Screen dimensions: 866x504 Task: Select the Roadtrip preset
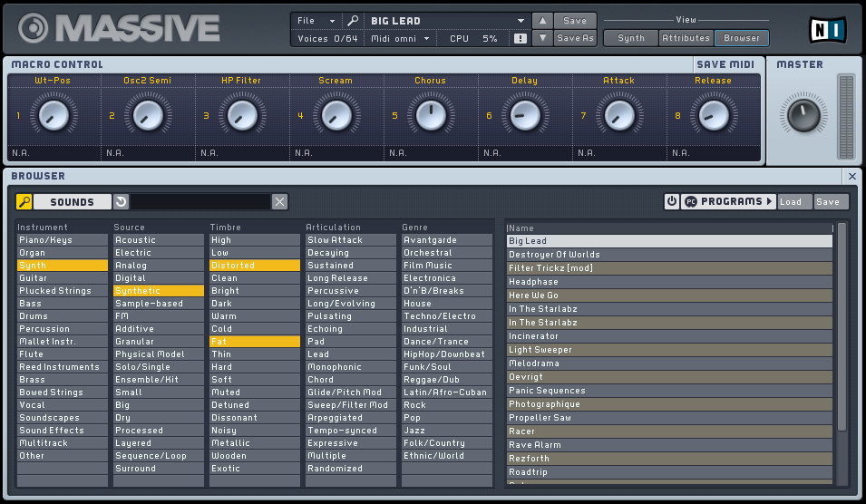pyautogui.click(x=669, y=472)
